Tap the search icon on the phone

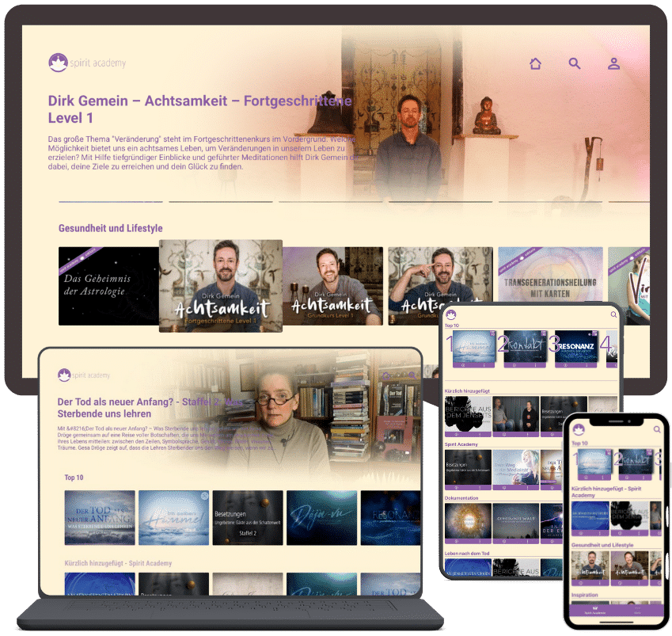(656, 428)
